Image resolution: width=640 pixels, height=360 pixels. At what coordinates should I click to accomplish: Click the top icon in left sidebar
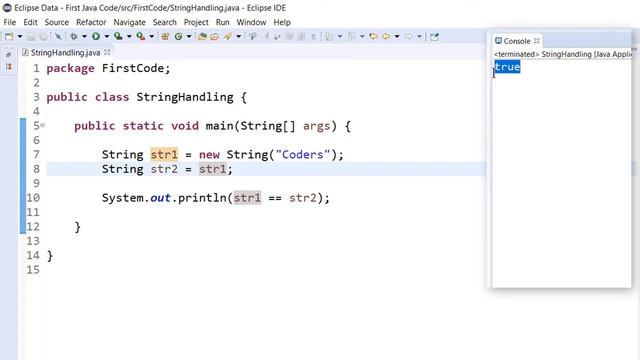coord(9,55)
